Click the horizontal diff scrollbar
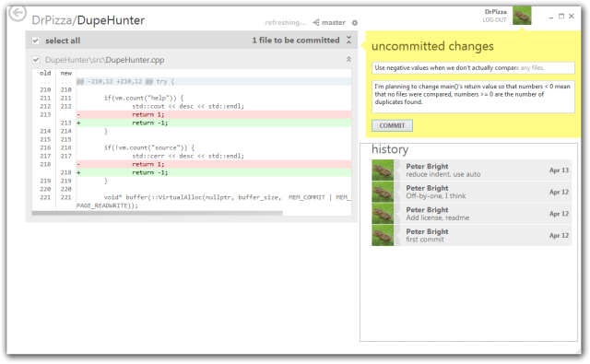Image resolution: width=590 pixels, height=364 pixels. click(x=158, y=213)
